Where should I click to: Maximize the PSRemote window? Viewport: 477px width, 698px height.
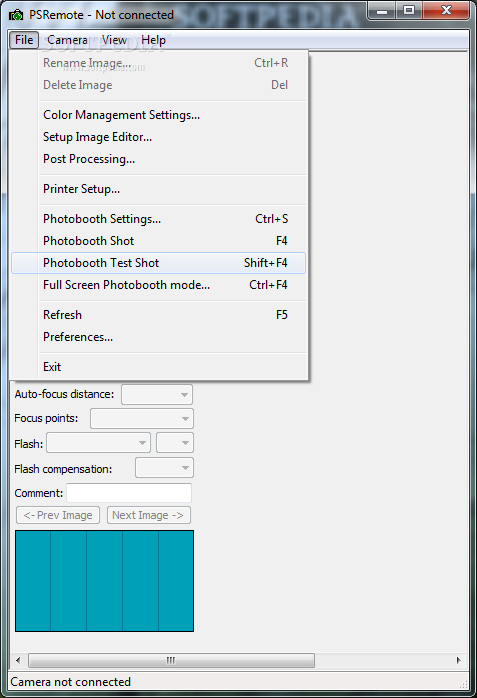coord(409,11)
